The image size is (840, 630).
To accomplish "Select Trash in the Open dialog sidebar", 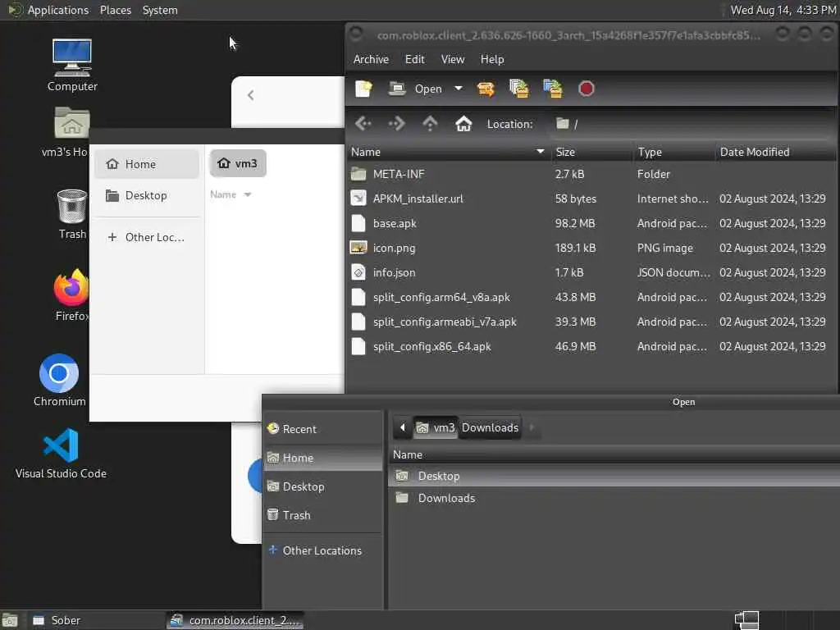I will pos(323,515).
